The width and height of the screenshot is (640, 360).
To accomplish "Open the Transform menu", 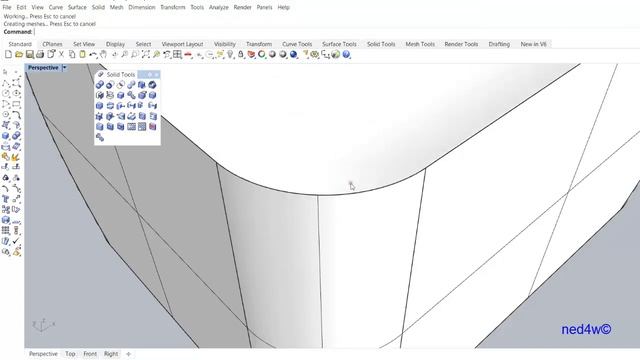I will pyautogui.click(x=173, y=7).
